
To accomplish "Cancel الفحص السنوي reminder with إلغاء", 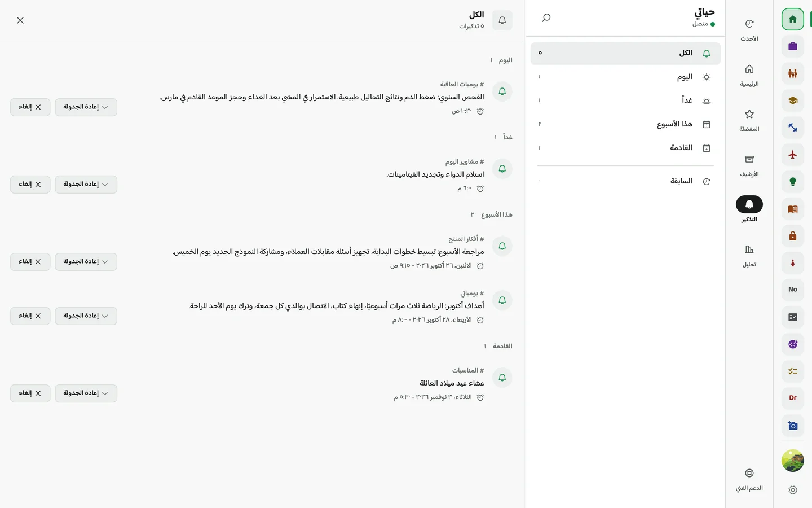I will (30, 107).
